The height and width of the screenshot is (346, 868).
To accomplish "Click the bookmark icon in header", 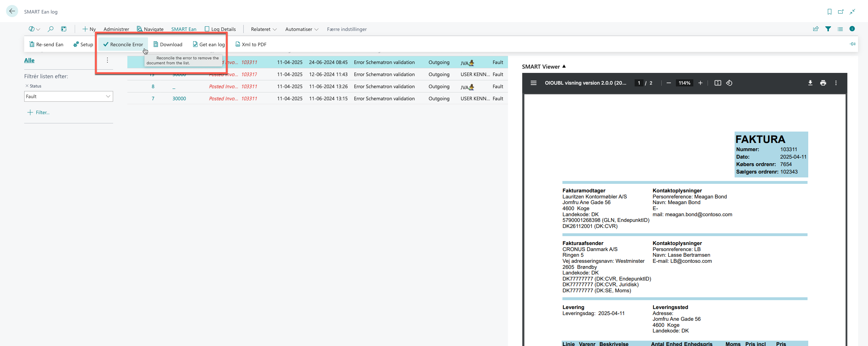I will point(829,12).
